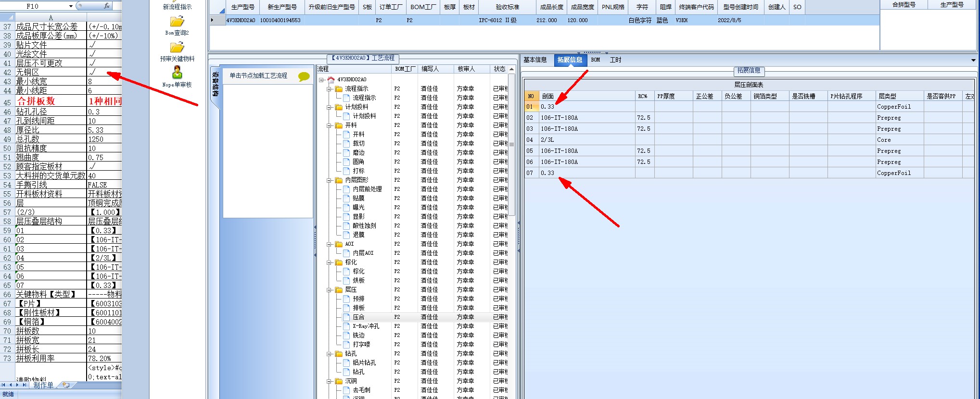980x399 pixels.
Task: Select the CopperFoil cell in row 01
Action: pyautogui.click(x=900, y=107)
